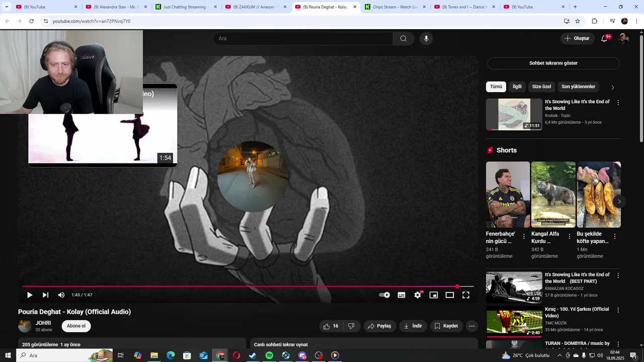Image resolution: width=644 pixels, height=362 pixels.
Task: Open the Fenerbahçe'nin gücü short
Action: click(508, 195)
